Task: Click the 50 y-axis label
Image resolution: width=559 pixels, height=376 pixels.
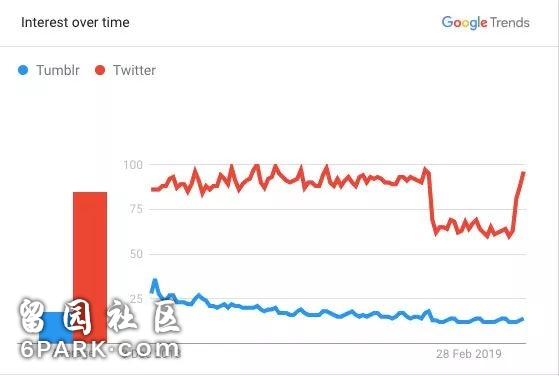Action: [136, 254]
